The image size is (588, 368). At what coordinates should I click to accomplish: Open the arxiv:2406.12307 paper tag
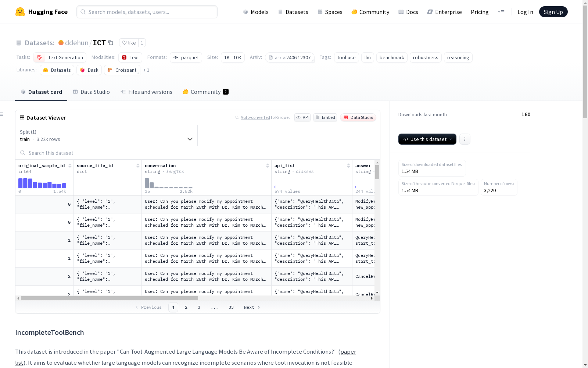[x=290, y=57]
